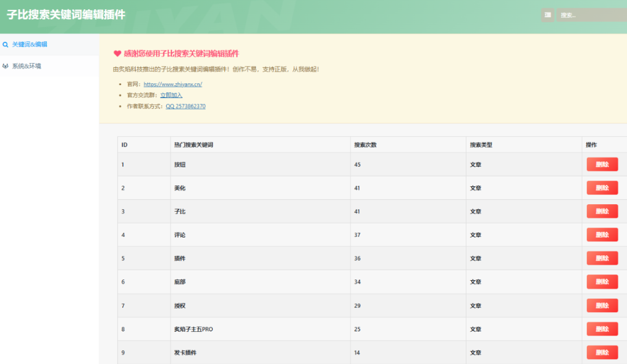The width and height of the screenshot is (627, 364).
Task: Open the 系统&环境 sidebar menu item
Action: pyautogui.click(x=49, y=66)
